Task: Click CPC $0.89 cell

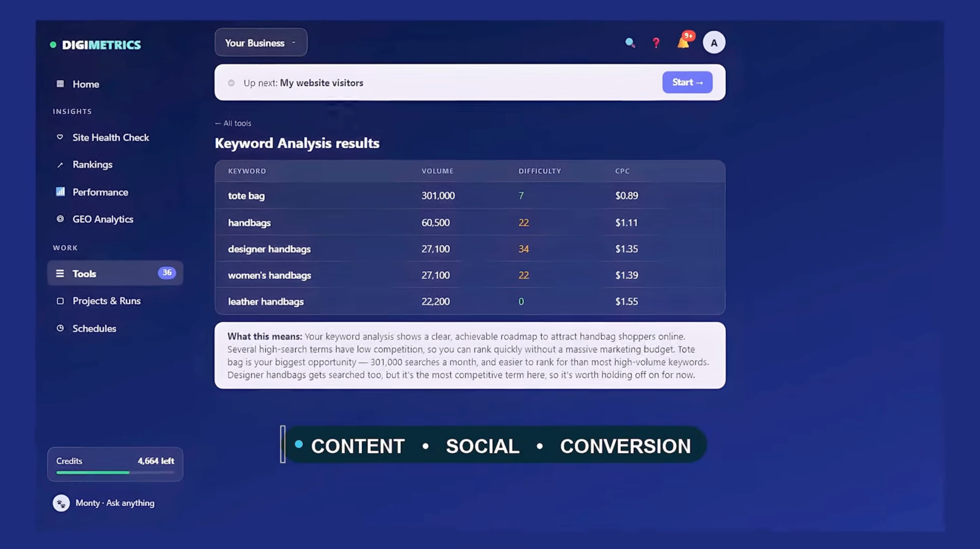Action: tap(627, 196)
